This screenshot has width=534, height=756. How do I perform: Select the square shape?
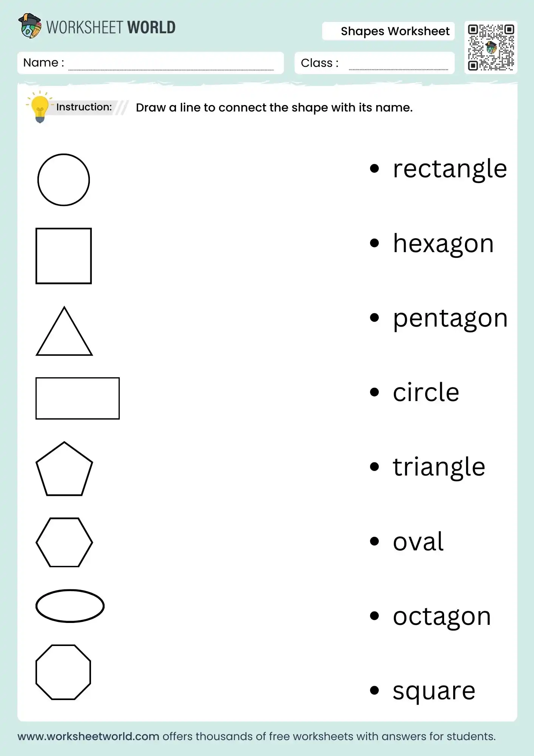click(63, 256)
